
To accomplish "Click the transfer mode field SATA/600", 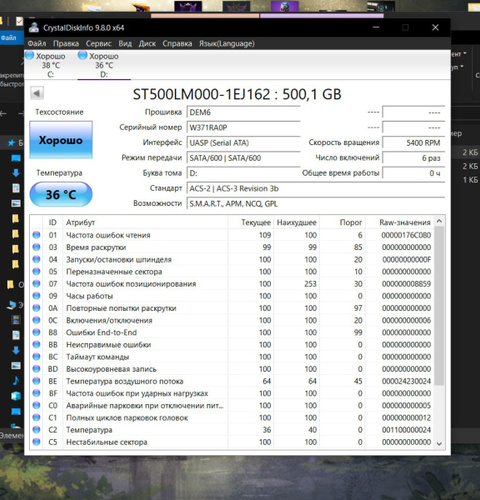I will [243, 158].
